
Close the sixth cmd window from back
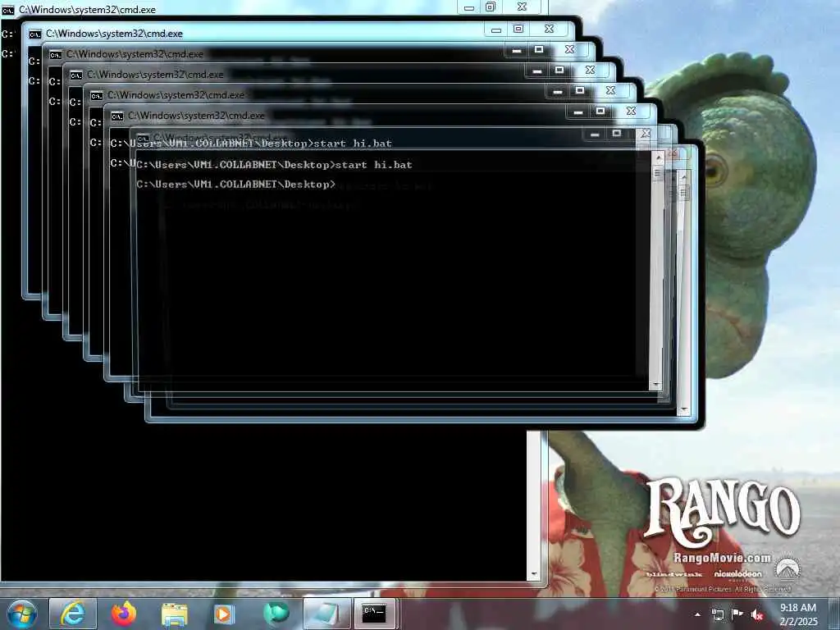(x=631, y=112)
